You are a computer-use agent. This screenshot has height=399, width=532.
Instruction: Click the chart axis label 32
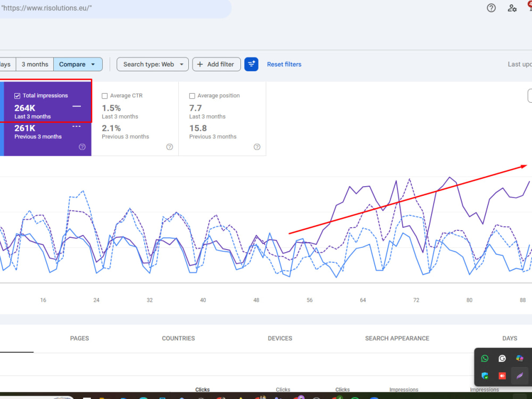pyautogui.click(x=149, y=300)
